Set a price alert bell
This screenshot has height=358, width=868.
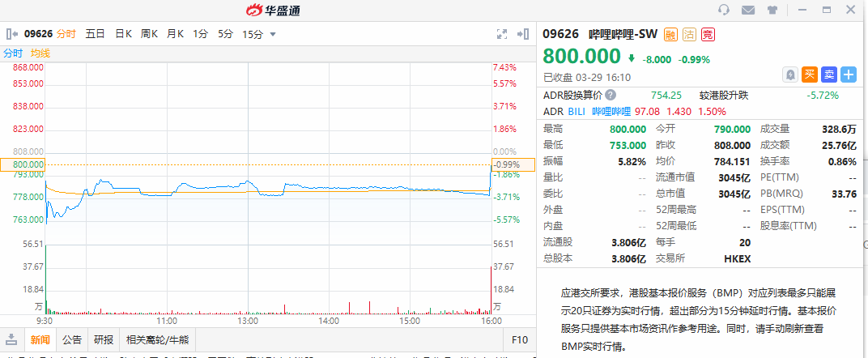(790, 75)
